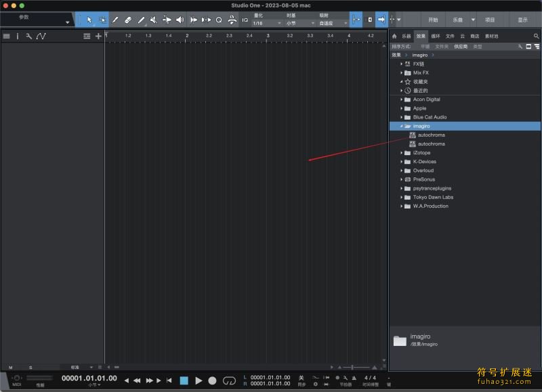
Task: Select the Mute tool
Action: 154,20
